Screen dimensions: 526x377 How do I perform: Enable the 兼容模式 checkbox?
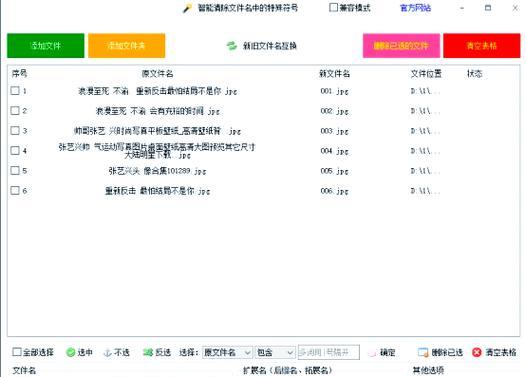tap(333, 7)
